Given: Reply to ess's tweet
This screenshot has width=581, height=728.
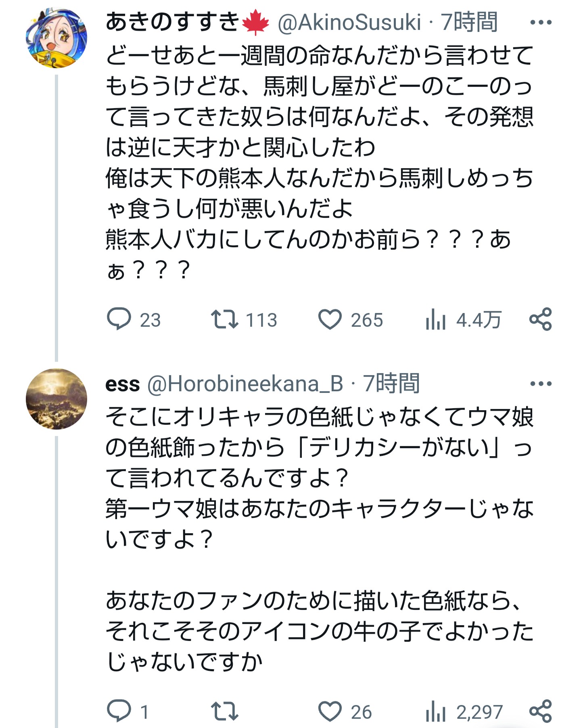Looking at the screenshot, I should pyautogui.click(x=119, y=711).
